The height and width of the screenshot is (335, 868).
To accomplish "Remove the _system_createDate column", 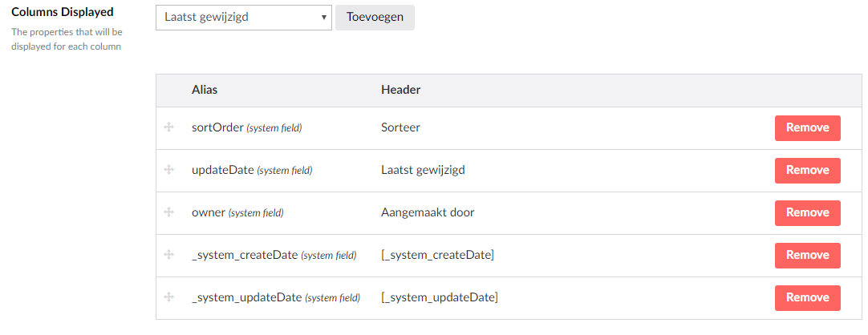I will coord(807,256).
